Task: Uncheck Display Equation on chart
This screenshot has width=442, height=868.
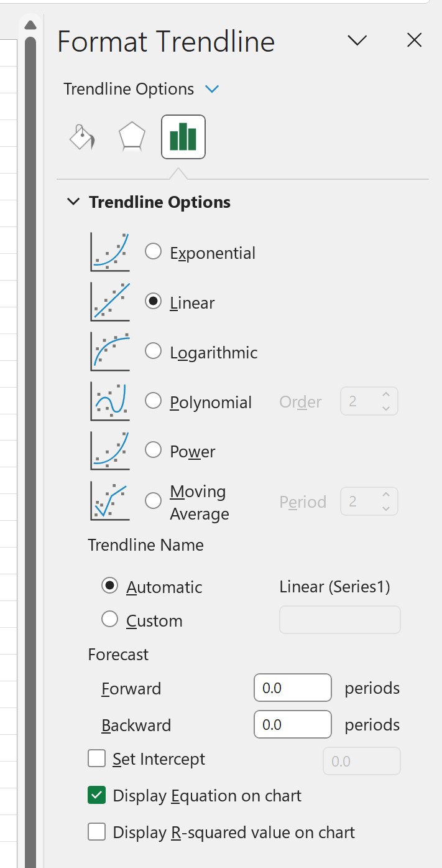Action: pos(96,795)
